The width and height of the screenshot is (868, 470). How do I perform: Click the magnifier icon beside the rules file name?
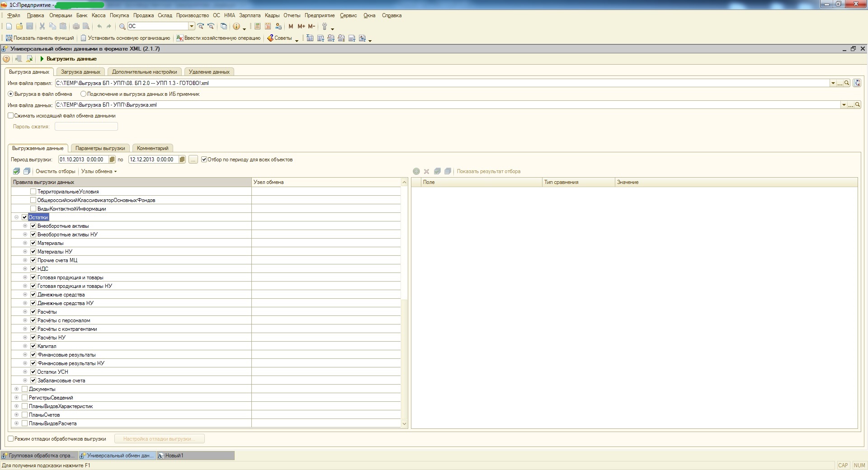(847, 83)
